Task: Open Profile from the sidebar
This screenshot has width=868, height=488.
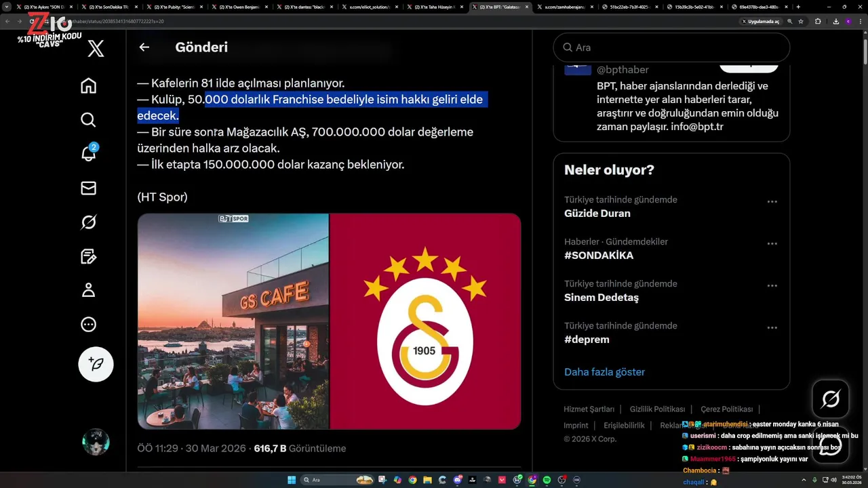Action: 88,290
